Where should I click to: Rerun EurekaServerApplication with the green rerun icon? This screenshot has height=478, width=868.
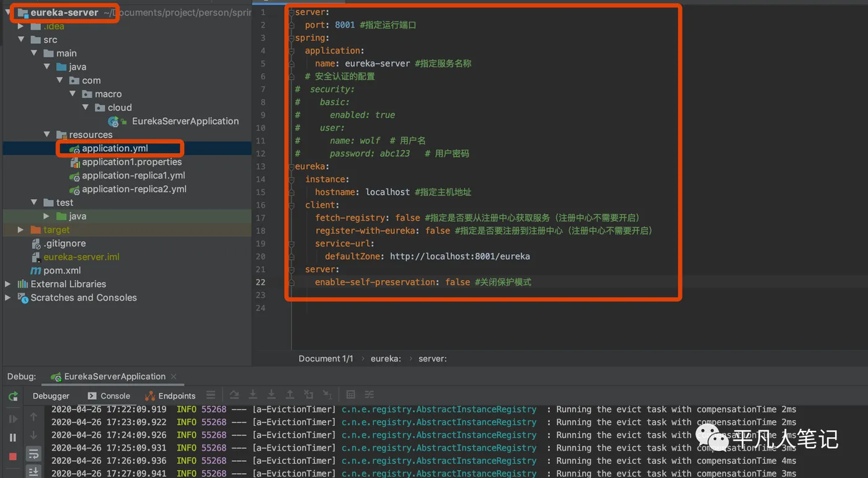click(12, 396)
